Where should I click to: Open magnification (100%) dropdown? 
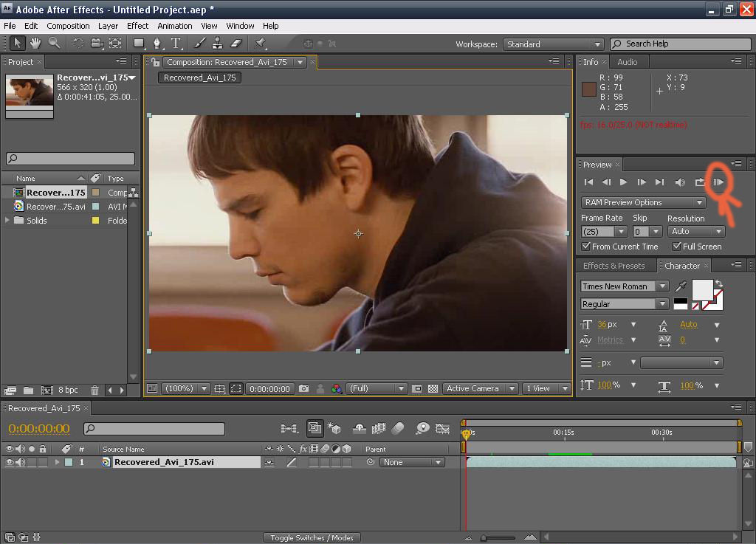pyautogui.click(x=185, y=388)
